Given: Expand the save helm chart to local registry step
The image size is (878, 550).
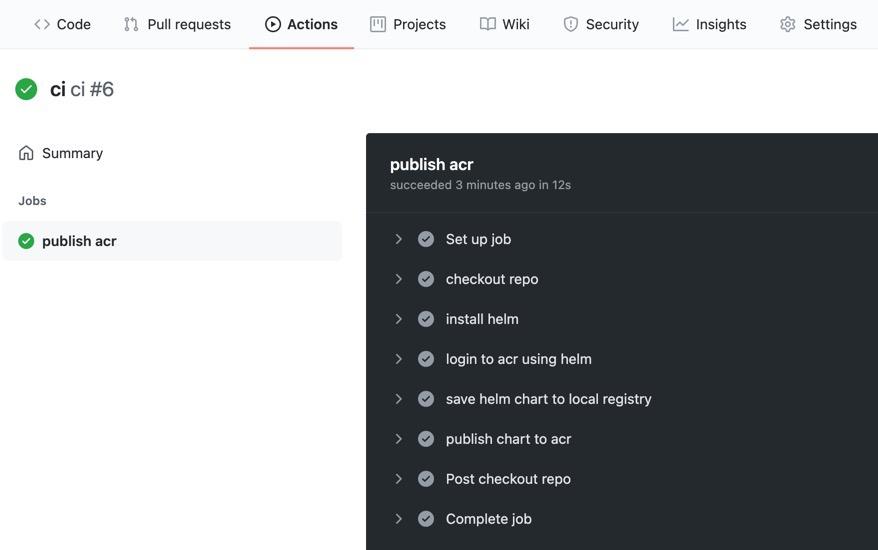Looking at the screenshot, I should click(398, 399).
